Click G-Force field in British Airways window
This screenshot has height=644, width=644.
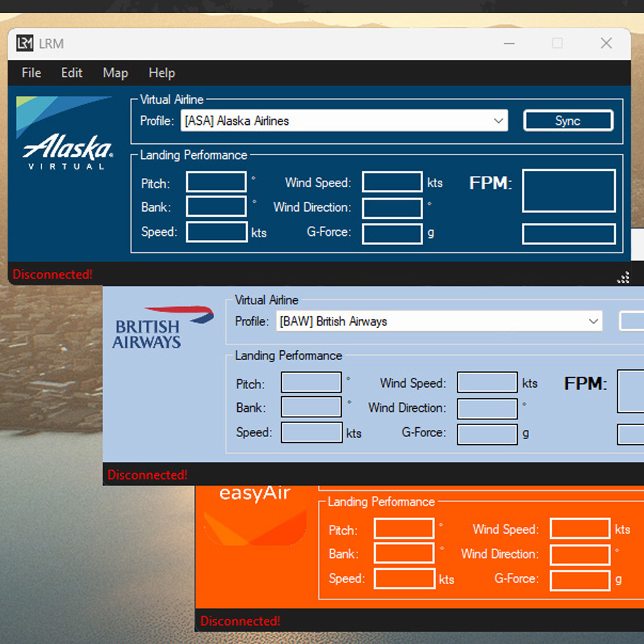(x=487, y=434)
